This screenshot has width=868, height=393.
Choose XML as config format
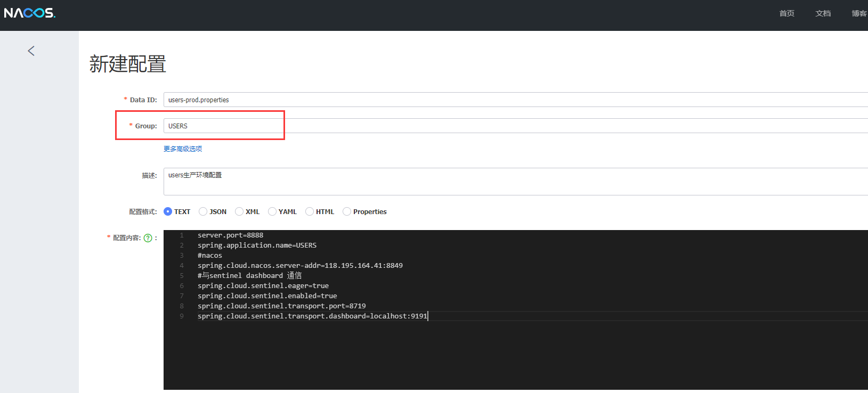click(239, 211)
